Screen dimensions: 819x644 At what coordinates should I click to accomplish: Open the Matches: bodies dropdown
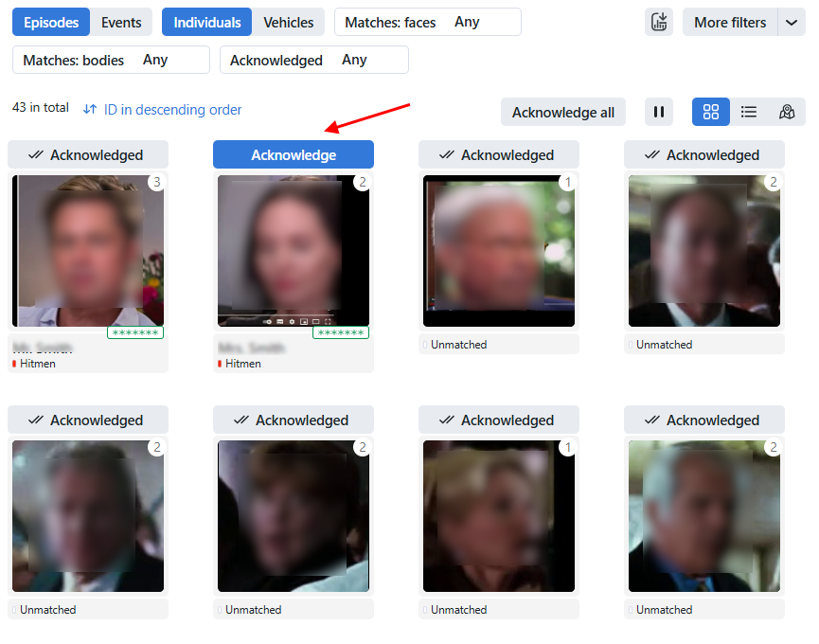coord(111,60)
